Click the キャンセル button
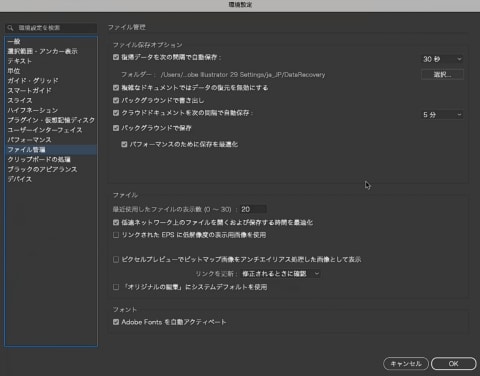 tap(406, 364)
